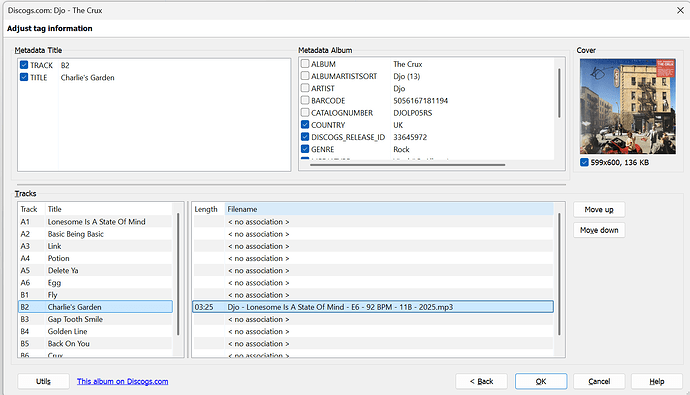The width and height of the screenshot is (690, 395).
Task: Click the title value Charlie's Garden
Action: tap(88, 77)
